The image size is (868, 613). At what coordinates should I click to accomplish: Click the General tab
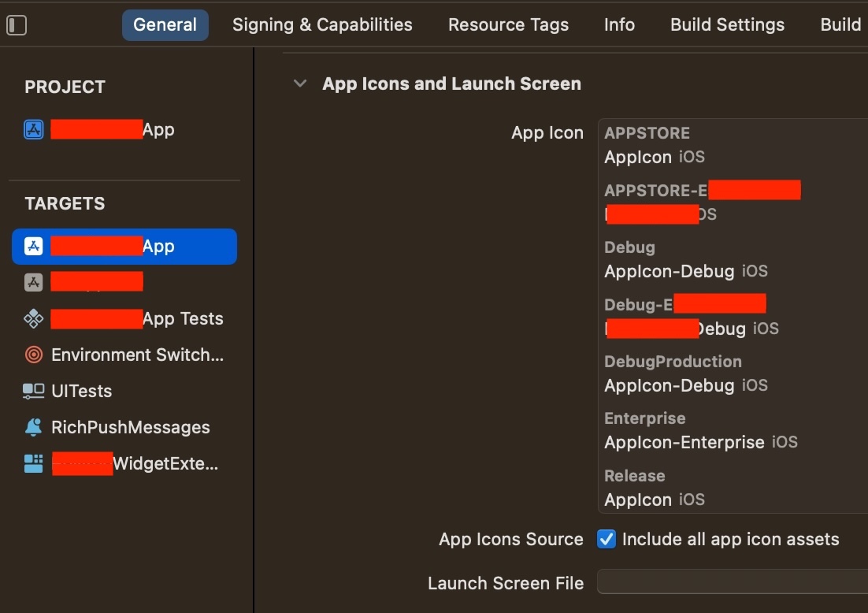165,25
